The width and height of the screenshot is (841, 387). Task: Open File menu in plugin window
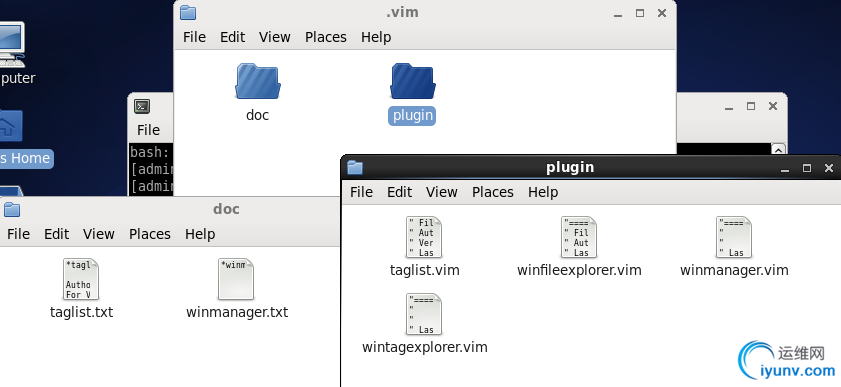click(361, 192)
